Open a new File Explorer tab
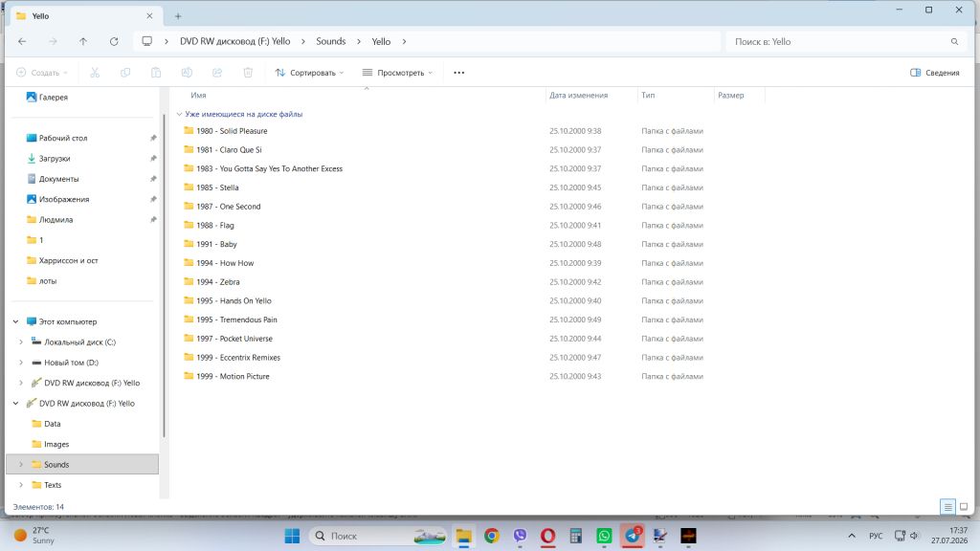980x551 pixels. pyautogui.click(x=178, y=16)
